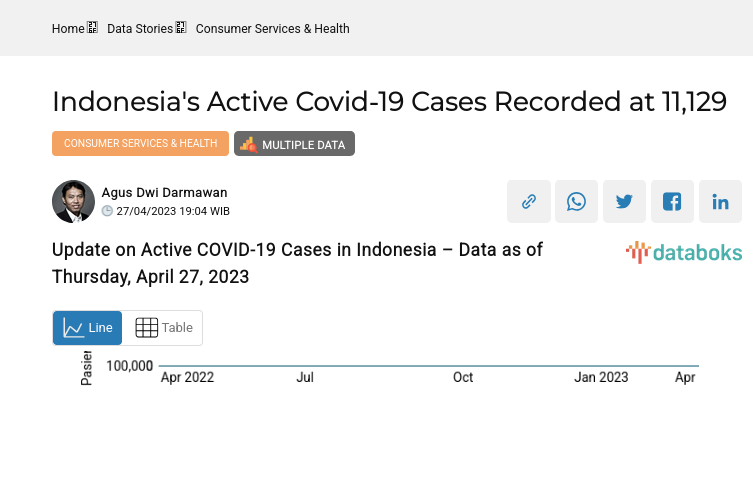Go to Home in the breadcrumb

[x=68, y=29]
